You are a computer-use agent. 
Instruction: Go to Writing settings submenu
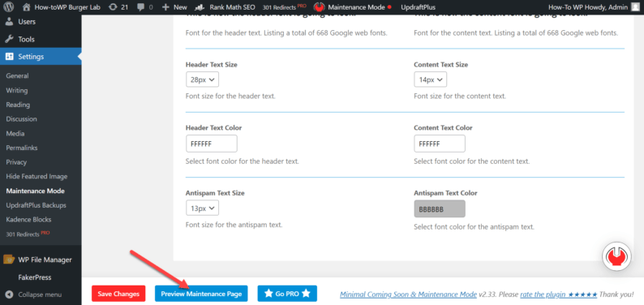[x=17, y=90]
